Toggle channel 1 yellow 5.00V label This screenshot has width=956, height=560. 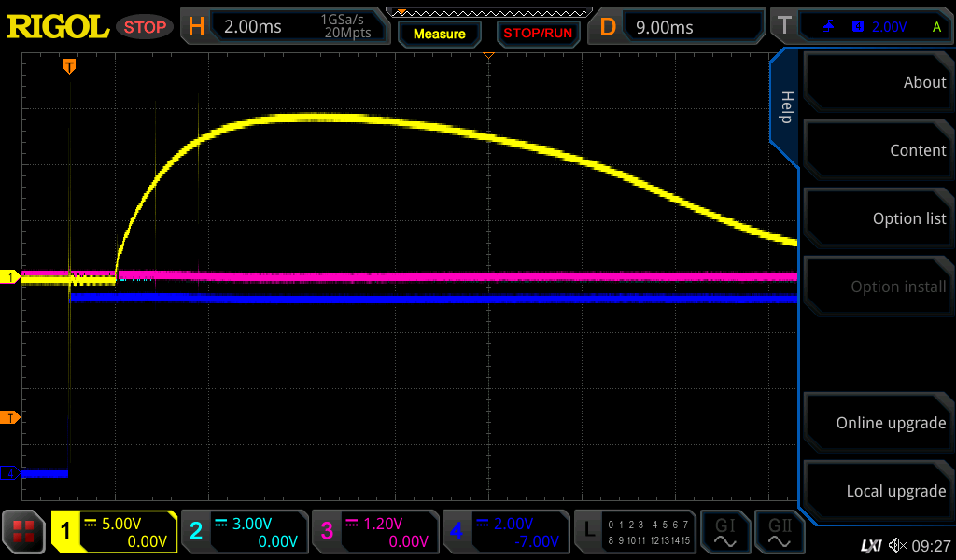tap(114, 532)
